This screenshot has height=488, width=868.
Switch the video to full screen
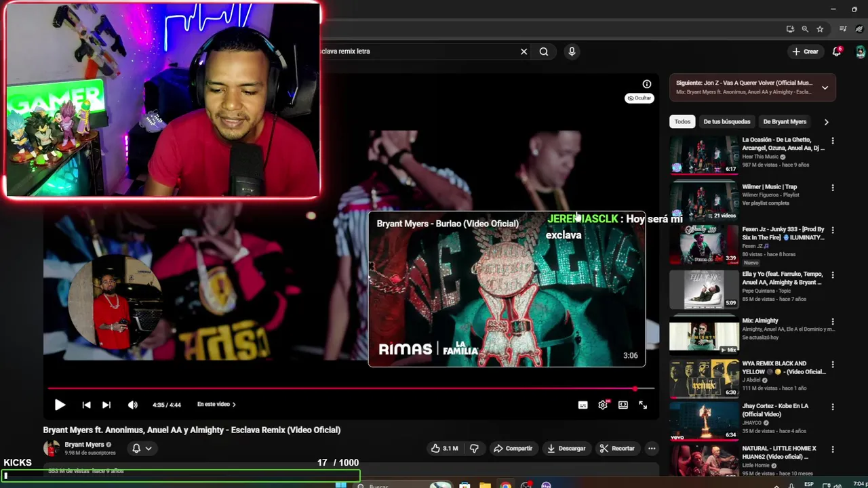pos(643,405)
